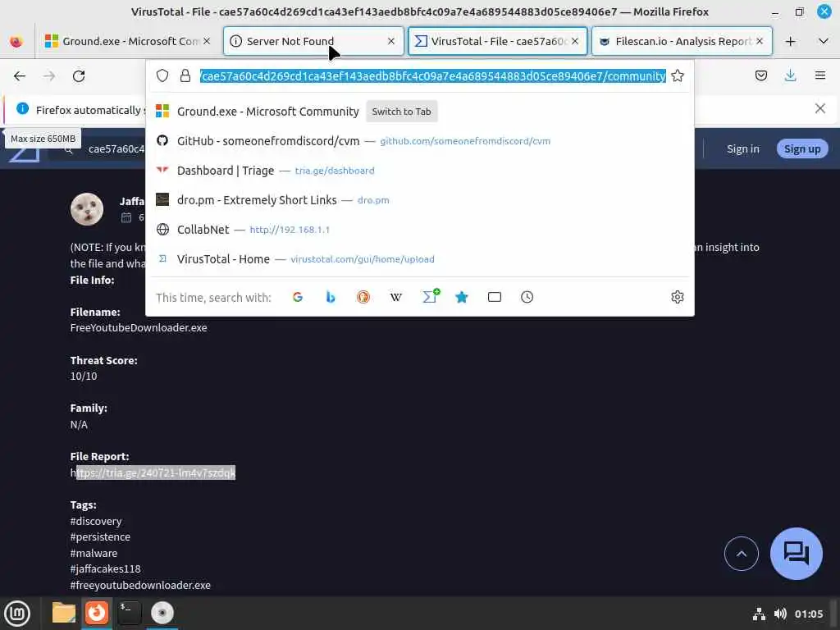Image resolution: width=840 pixels, height=630 pixels.
Task: Open the chat bubble widget
Action: pos(796,554)
